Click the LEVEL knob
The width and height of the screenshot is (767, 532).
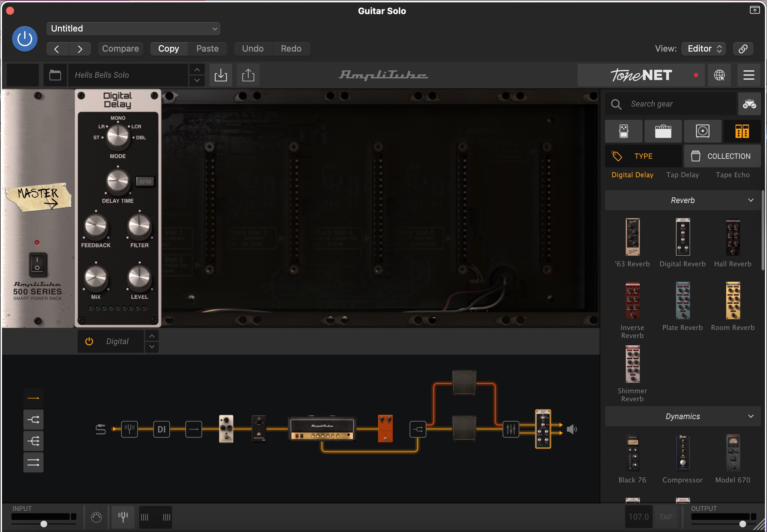139,278
